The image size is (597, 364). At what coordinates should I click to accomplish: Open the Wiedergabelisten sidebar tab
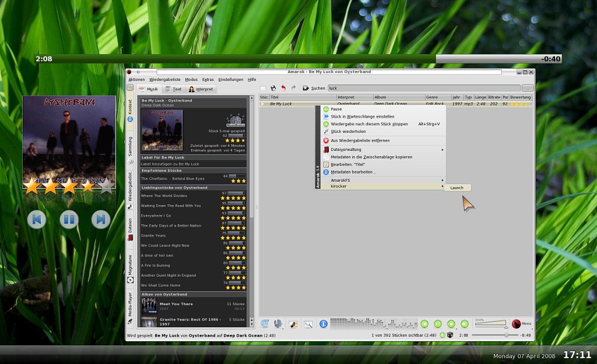(130, 190)
